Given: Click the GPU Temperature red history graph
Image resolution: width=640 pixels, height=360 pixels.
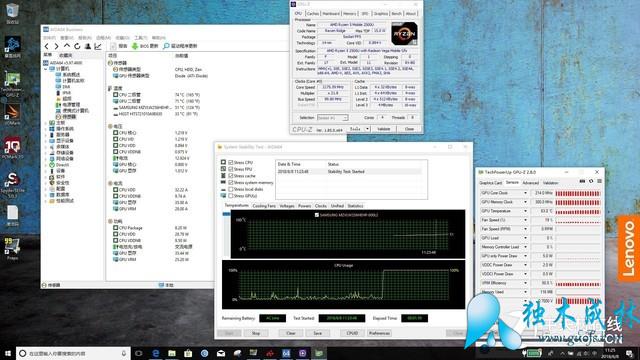Looking at the screenshot, I should tap(578, 211).
